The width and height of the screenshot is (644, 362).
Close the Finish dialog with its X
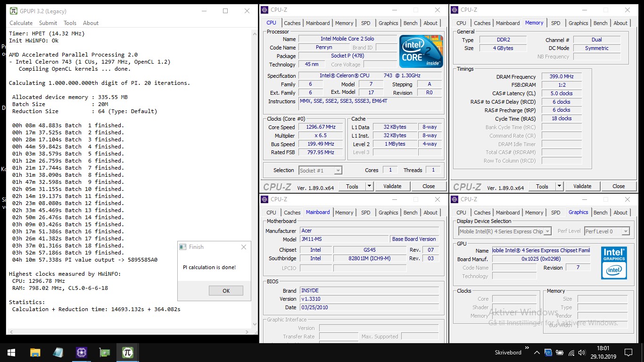pos(243,247)
